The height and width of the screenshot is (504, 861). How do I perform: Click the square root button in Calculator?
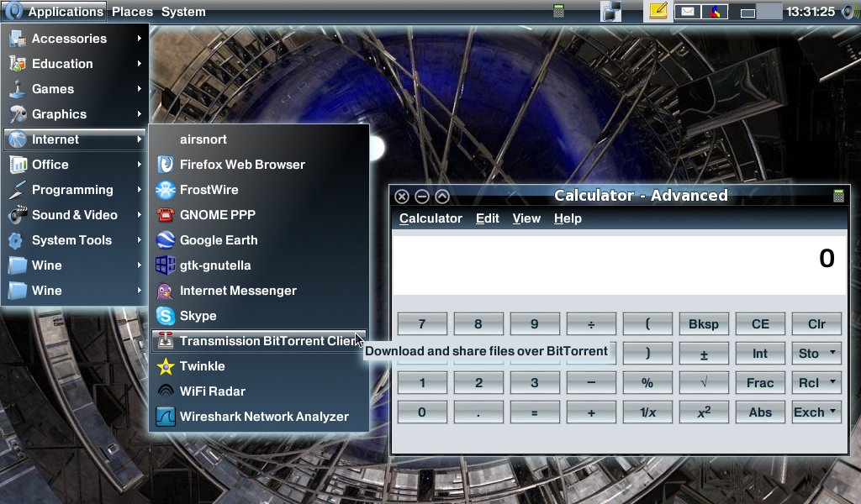[x=704, y=383]
